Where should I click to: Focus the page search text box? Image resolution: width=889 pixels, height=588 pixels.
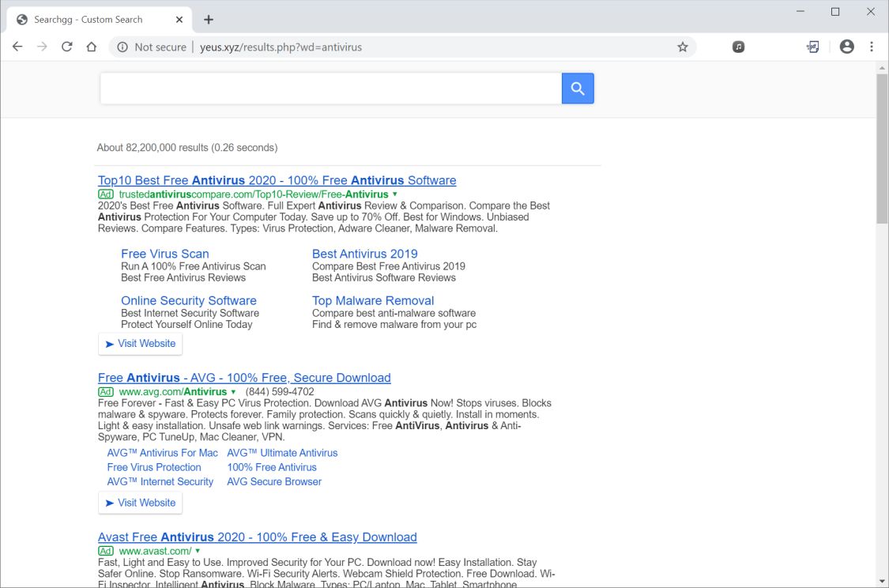pos(331,89)
